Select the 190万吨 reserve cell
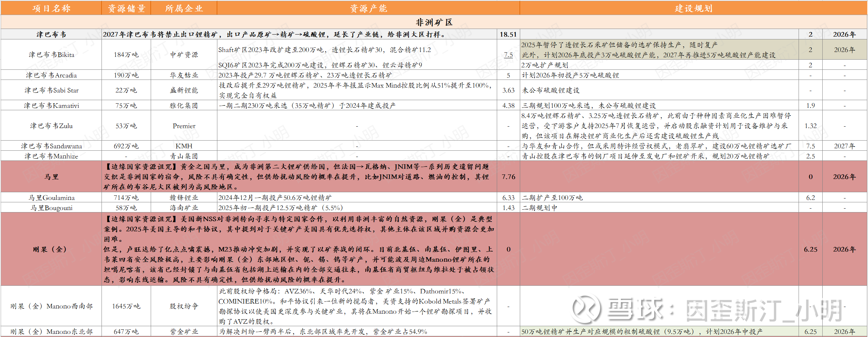This screenshot has height=337, width=868. coord(126,75)
